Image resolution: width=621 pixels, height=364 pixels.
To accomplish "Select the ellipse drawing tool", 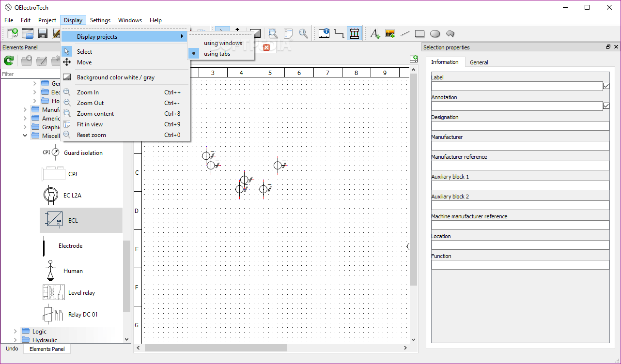I will (435, 33).
